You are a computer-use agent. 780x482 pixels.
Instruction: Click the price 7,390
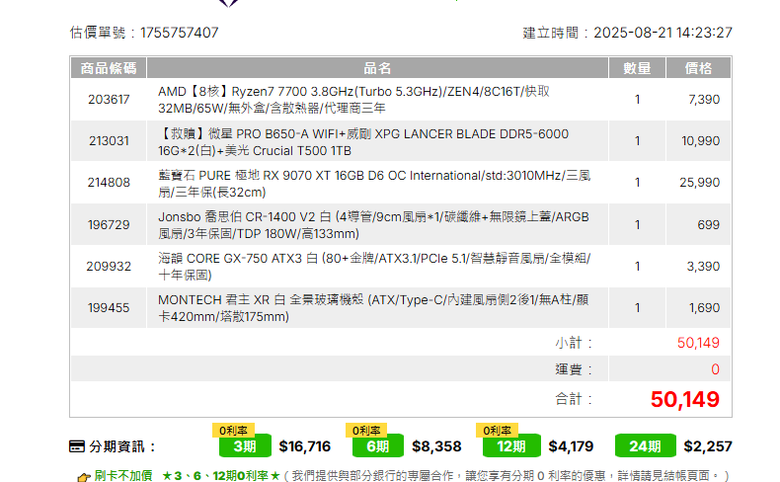[x=704, y=99]
